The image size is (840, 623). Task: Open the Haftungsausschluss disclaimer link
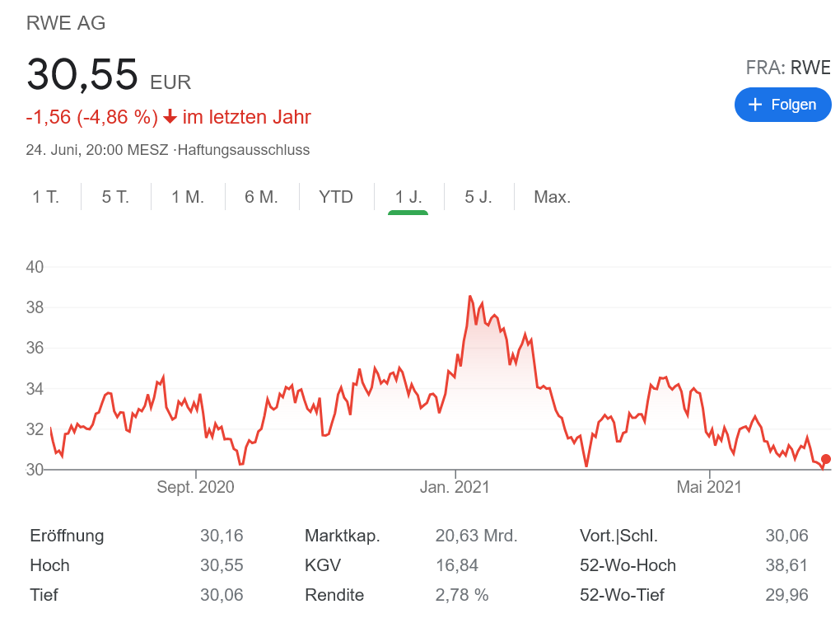pyautogui.click(x=242, y=150)
